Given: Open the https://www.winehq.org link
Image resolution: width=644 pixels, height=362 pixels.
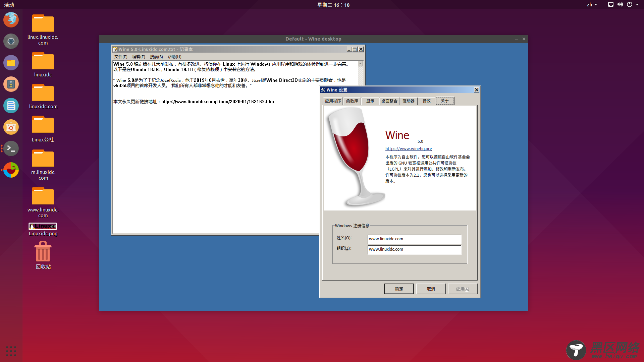Looking at the screenshot, I should (409, 148).
